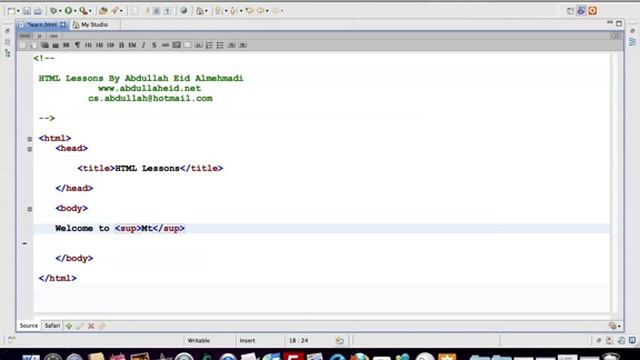This screenshot has height=360, width=640.
Task: Click the cs.abdullah@hotmail.com comment text
Action: pos(150,98)
